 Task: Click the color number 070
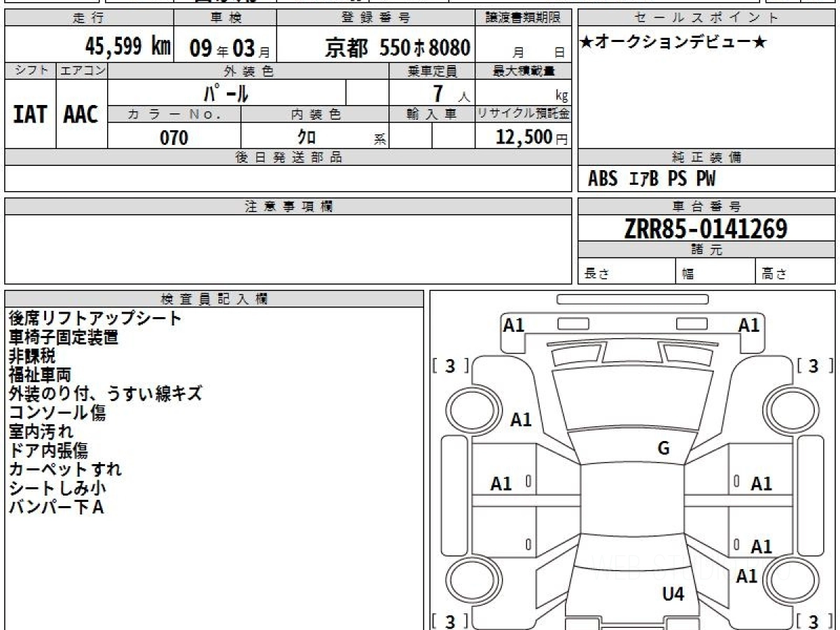(x=174, y=138)
